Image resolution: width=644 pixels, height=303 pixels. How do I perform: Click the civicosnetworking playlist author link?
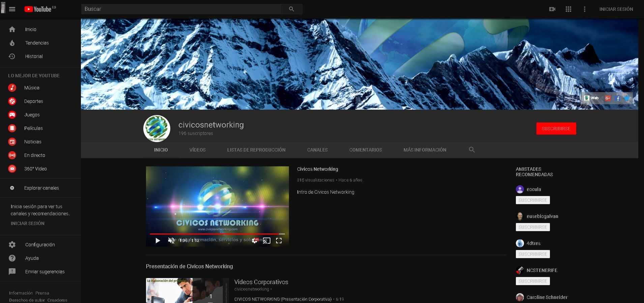pyautogui.click(x=252, y=289)
